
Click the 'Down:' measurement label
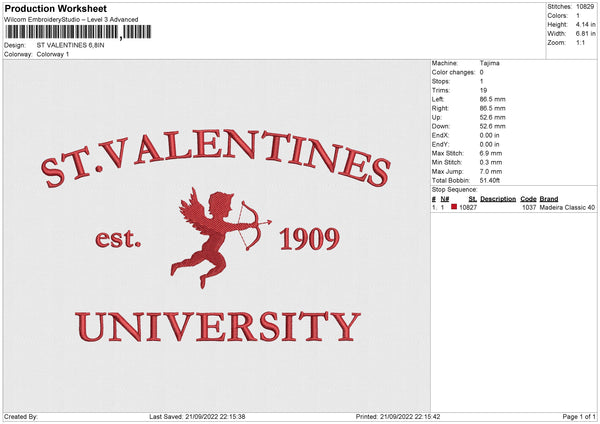441,126
